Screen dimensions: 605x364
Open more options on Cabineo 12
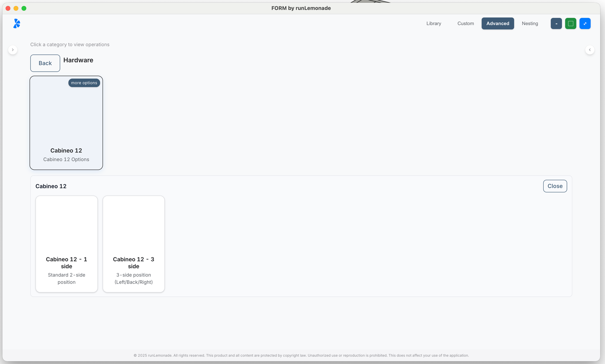pyautogui.click(x=84, y=83)
